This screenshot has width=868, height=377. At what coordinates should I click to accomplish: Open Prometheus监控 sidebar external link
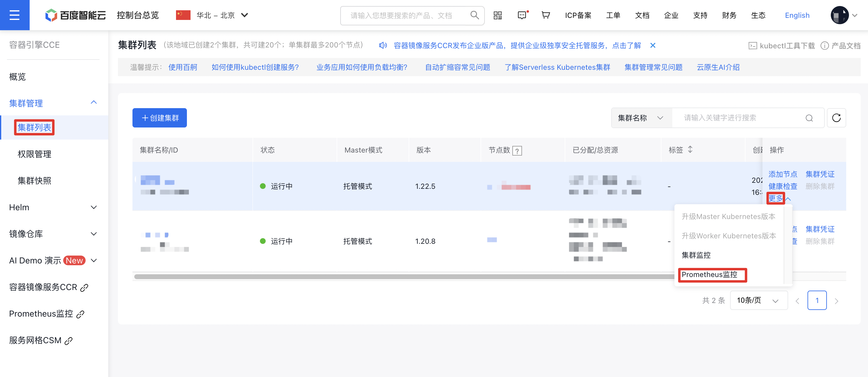[80, 314]
